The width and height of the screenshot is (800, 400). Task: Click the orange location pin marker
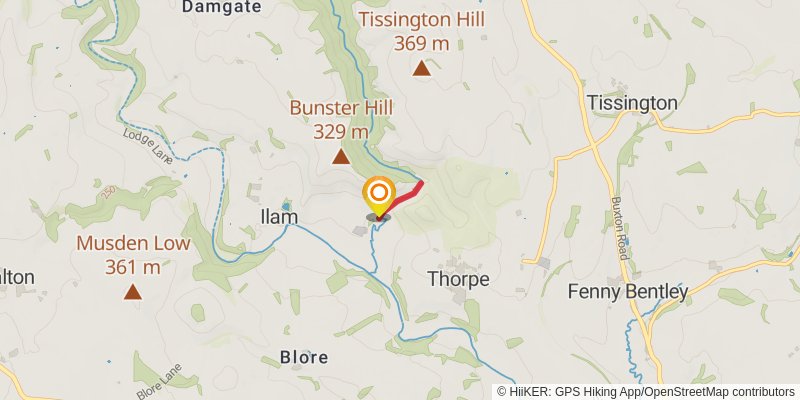point(379,197)
